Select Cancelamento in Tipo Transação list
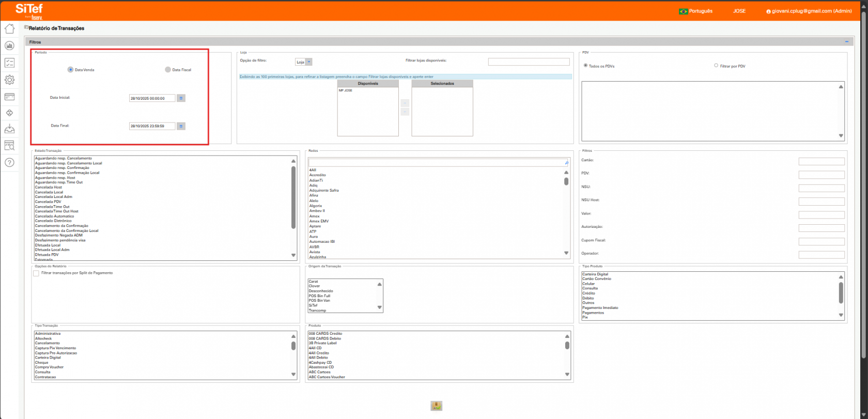 (48, 343)
